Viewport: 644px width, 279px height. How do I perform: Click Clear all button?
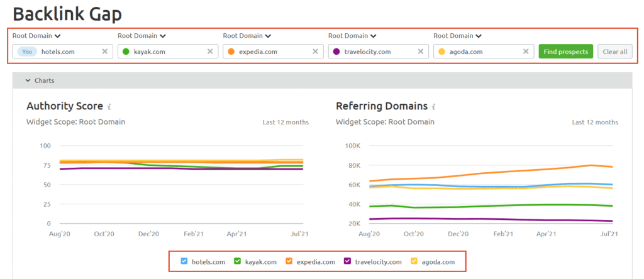(615, 52)
